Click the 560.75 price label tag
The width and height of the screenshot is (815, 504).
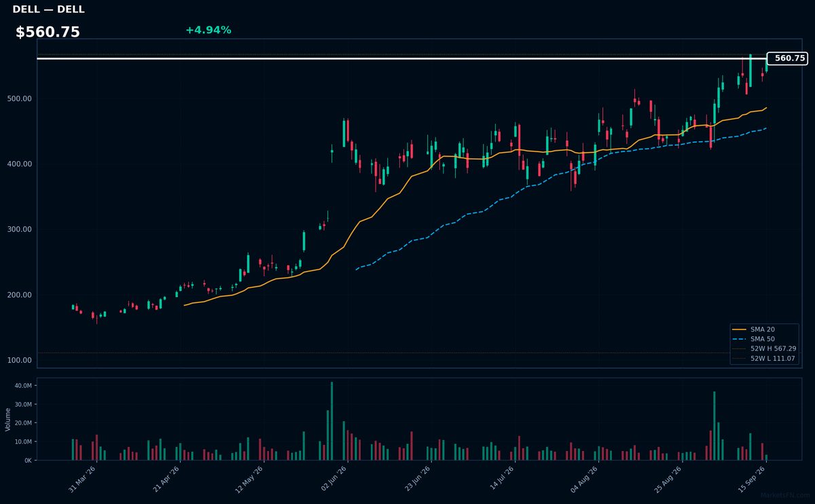pyautogui.click(x=787, y=58)
